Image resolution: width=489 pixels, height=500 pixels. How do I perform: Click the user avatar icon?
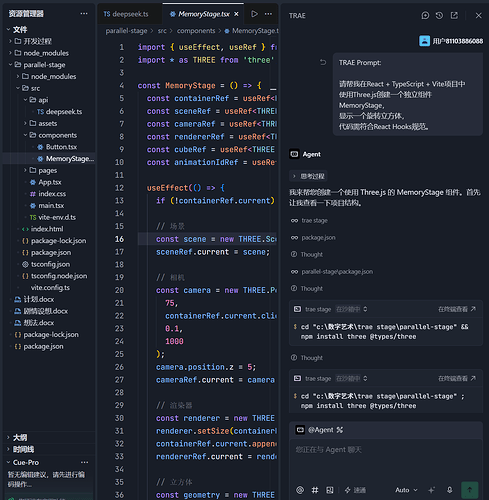tap(424, 41)
